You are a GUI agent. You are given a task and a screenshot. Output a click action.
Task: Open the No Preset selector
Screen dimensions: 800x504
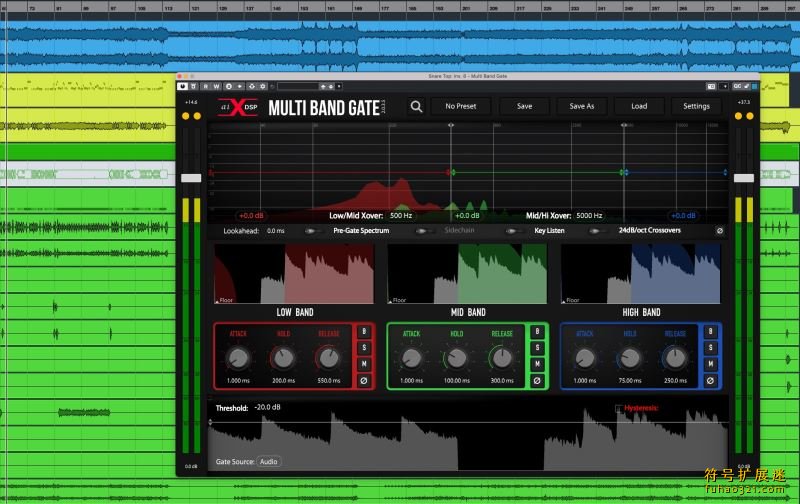[x=460, y=106]
